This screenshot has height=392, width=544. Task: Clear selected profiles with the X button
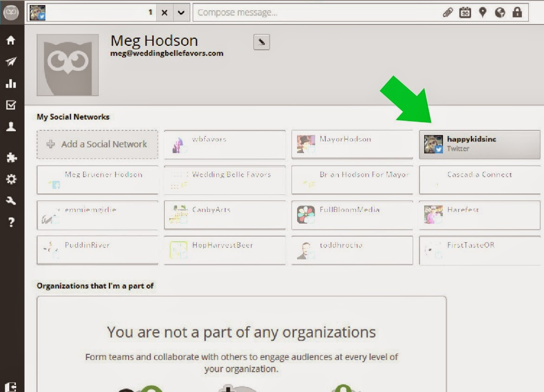click(164, 13)
